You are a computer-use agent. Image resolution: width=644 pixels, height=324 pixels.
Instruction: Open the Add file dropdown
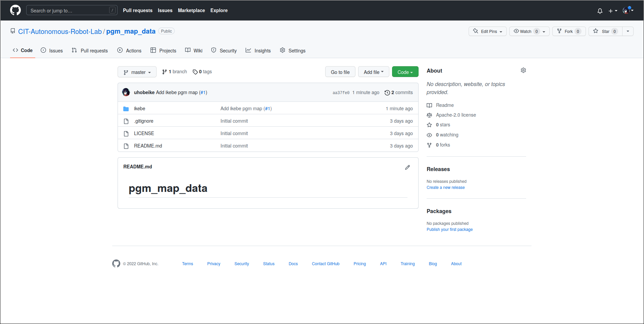point(374,72)
